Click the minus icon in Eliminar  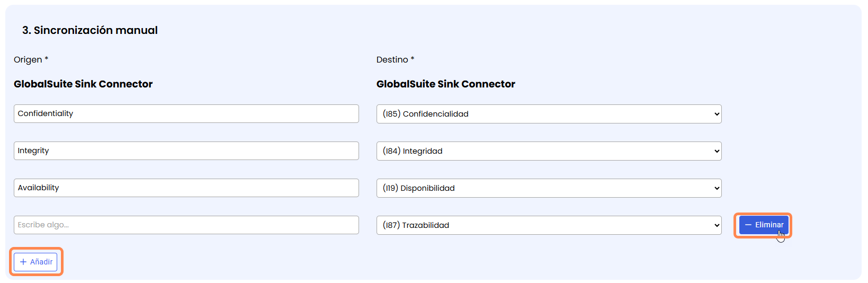748,225
